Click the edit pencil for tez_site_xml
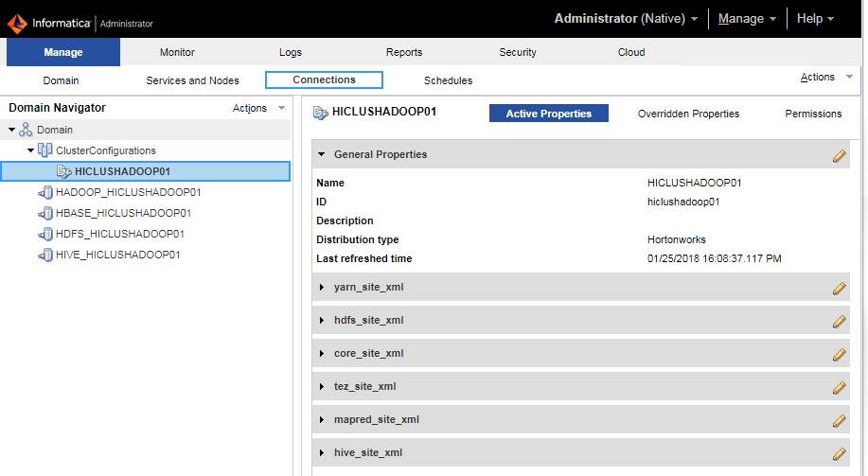 pos(839,387)
